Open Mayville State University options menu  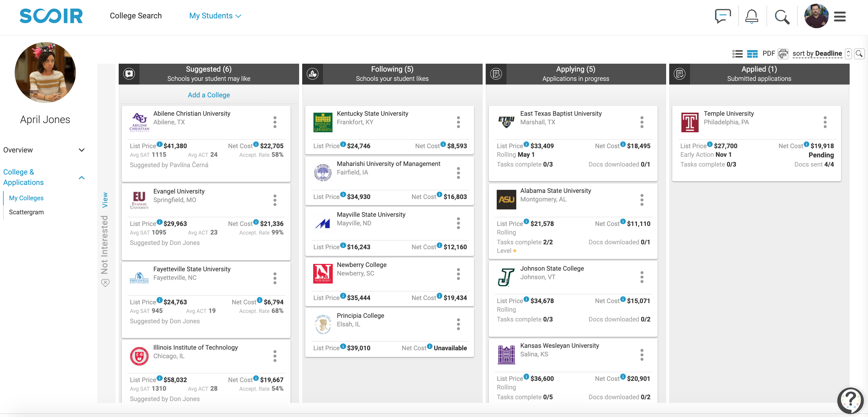(458, 223)
